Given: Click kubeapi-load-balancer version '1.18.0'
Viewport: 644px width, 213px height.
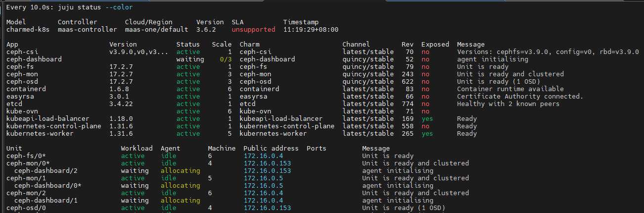Looking at the screenshot, I should coord(121,119).
